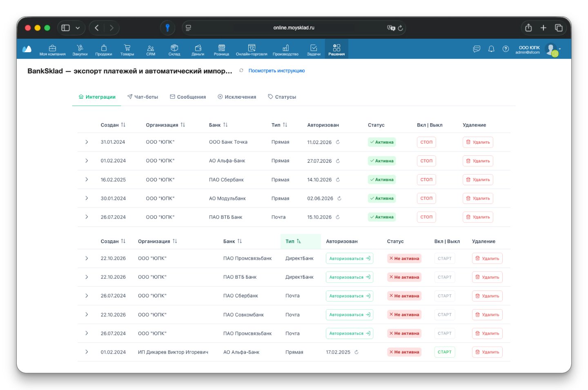This screenshot has height=390, width=588.
Task: Refresh authorization for ООО Банк Точка
Action: pyautogui.click(x=338, y=142)
